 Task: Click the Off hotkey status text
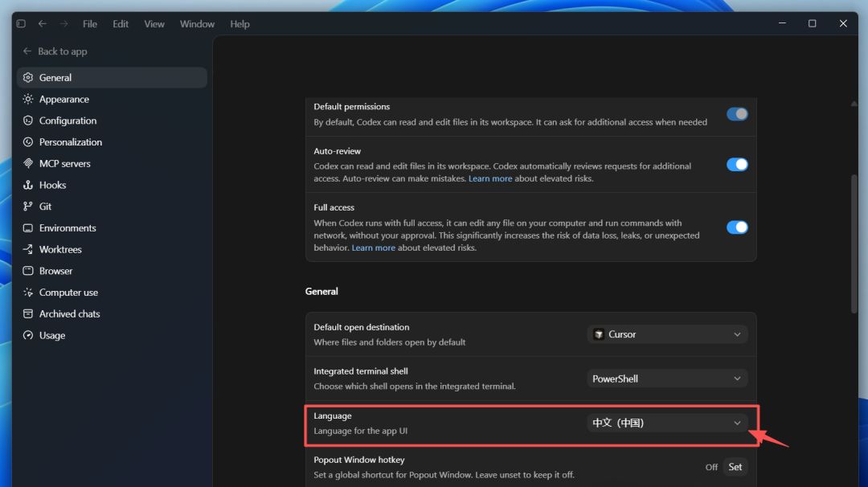coord(711,467)
